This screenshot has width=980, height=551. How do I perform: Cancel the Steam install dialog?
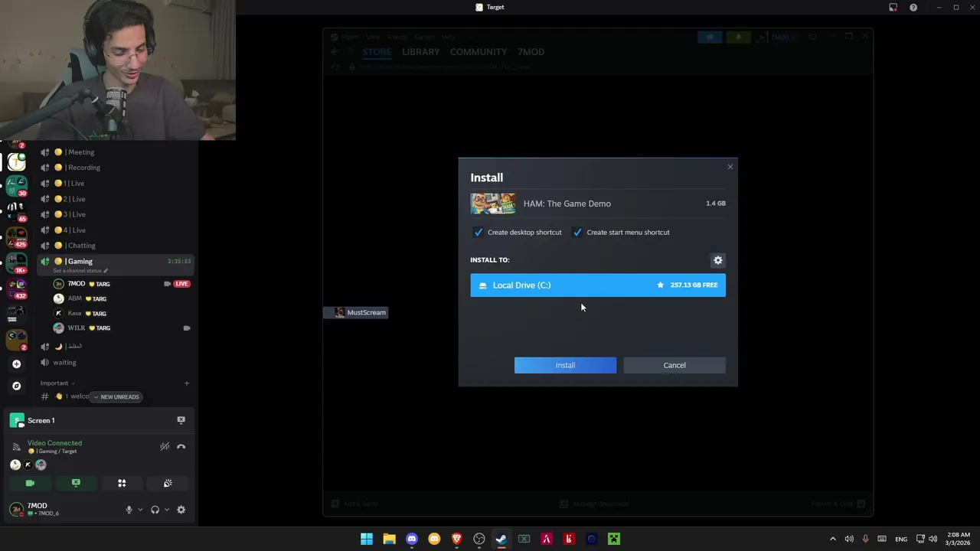[675, 365]
